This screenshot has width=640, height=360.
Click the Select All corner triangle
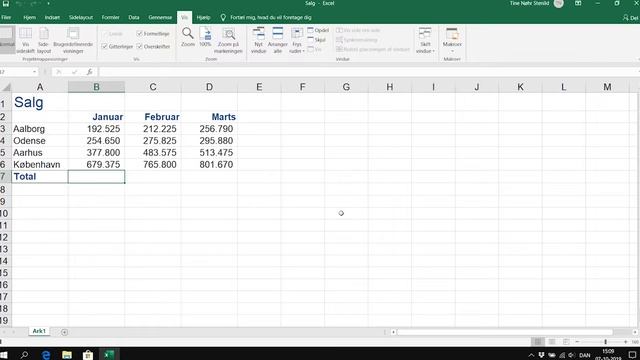(x=6, y=87)
